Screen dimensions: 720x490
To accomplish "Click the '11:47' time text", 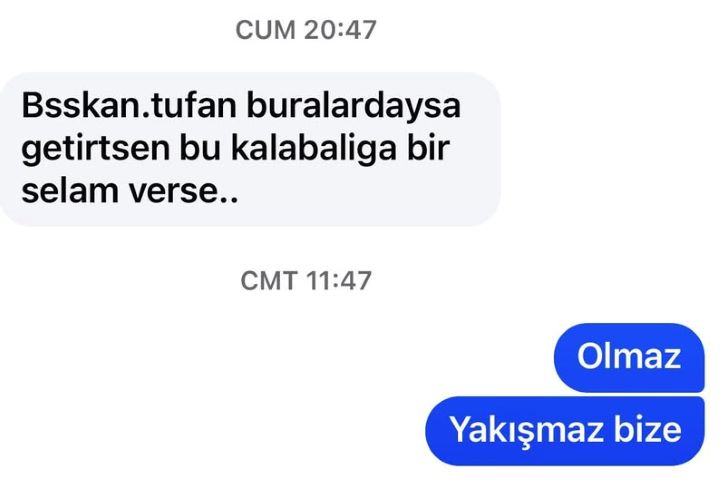I will [x=338, y=281].
